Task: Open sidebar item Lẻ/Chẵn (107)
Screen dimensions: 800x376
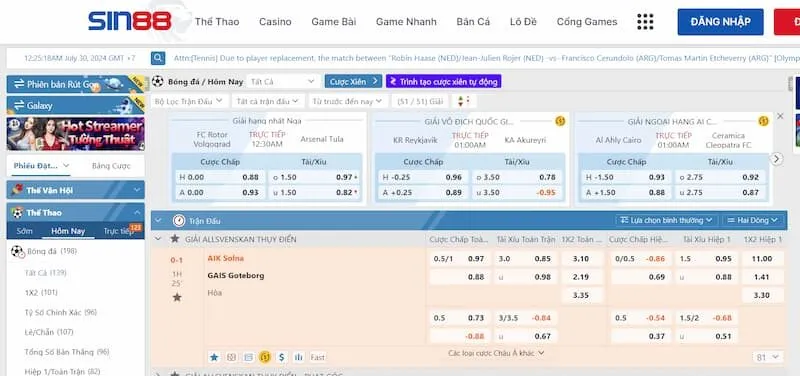Action: point(49,332)
